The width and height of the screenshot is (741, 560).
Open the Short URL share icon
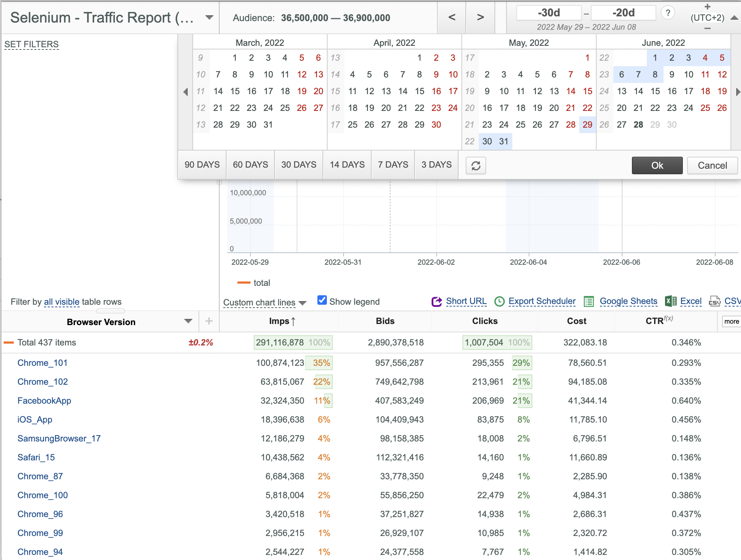[x=436, y=301]
